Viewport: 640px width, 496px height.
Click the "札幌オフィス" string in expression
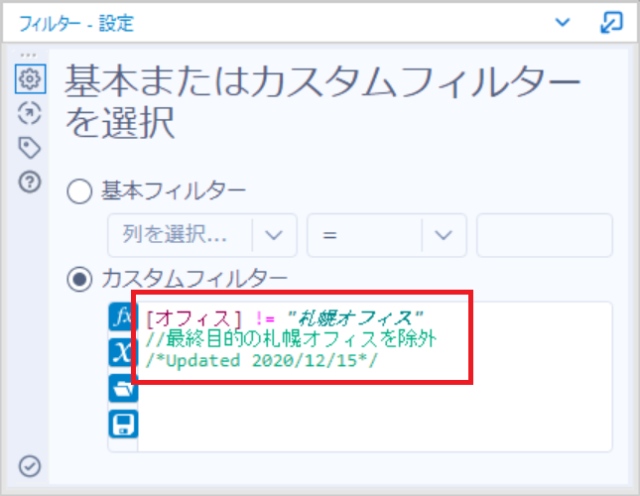pos(355,318)
